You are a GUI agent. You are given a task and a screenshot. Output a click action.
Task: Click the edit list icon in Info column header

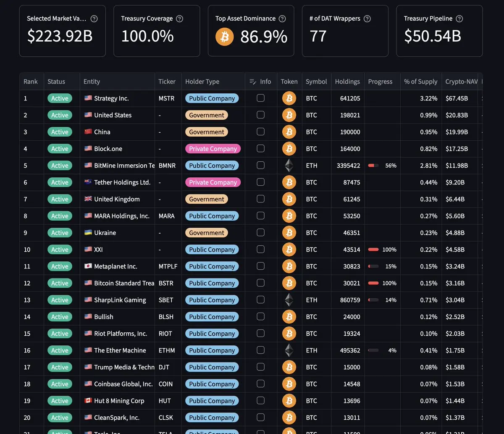[253, 82]
